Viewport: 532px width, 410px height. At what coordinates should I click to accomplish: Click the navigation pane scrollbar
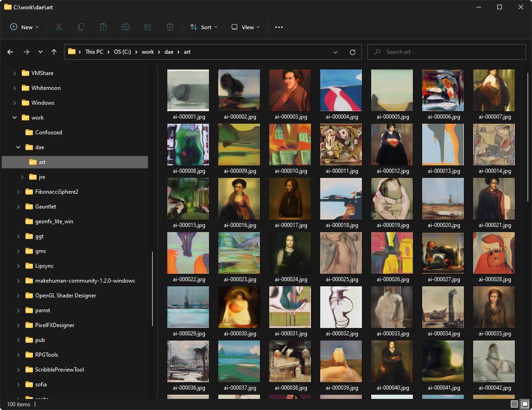click(x=152, y=288)
